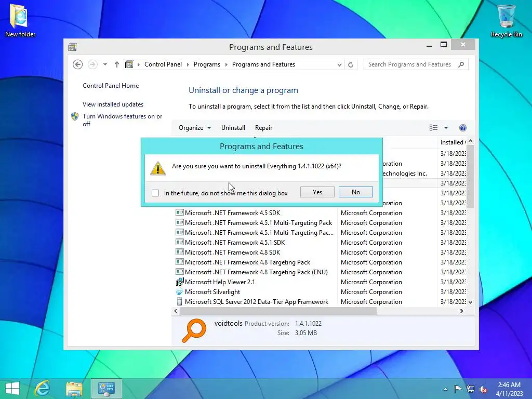
Task: Click the forward navigation arrow
Action: (x=92, y=64)
